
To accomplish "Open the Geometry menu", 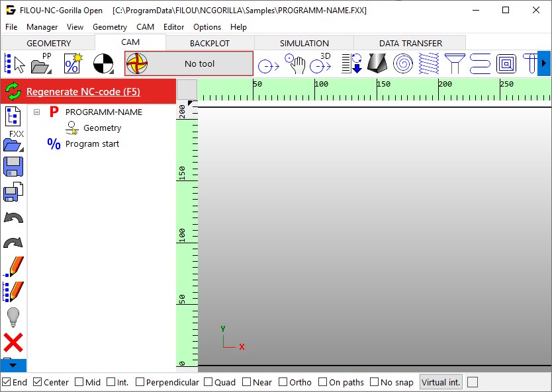I will (x=110, y=27).
